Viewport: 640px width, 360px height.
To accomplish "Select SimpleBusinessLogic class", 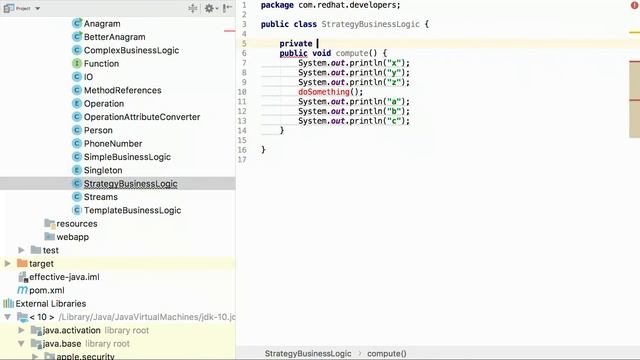I will coord(127,157).
